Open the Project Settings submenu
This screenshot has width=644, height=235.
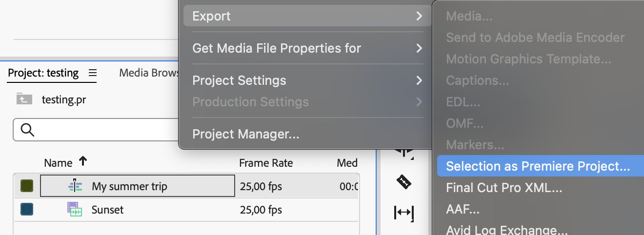(419, 80)
